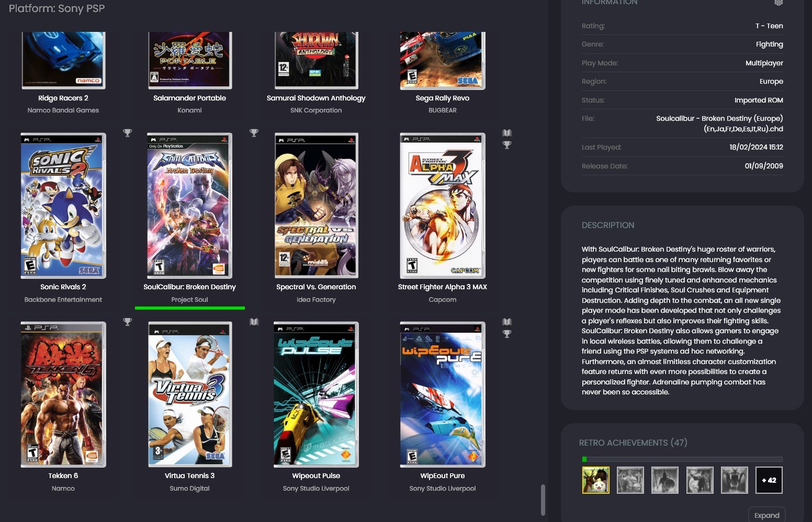
Task: Click the 'T - Teen' rating value
Action: [769, 26]
